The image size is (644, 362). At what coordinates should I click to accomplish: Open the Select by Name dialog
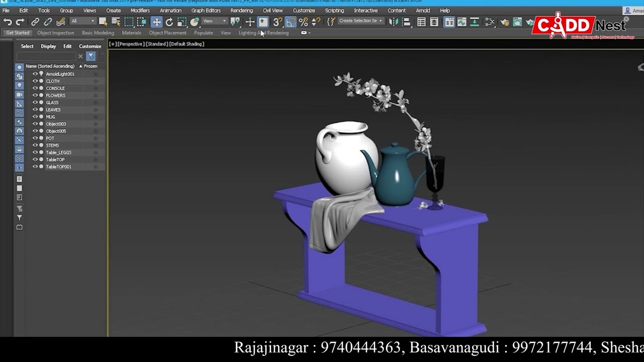coord(116,22)
